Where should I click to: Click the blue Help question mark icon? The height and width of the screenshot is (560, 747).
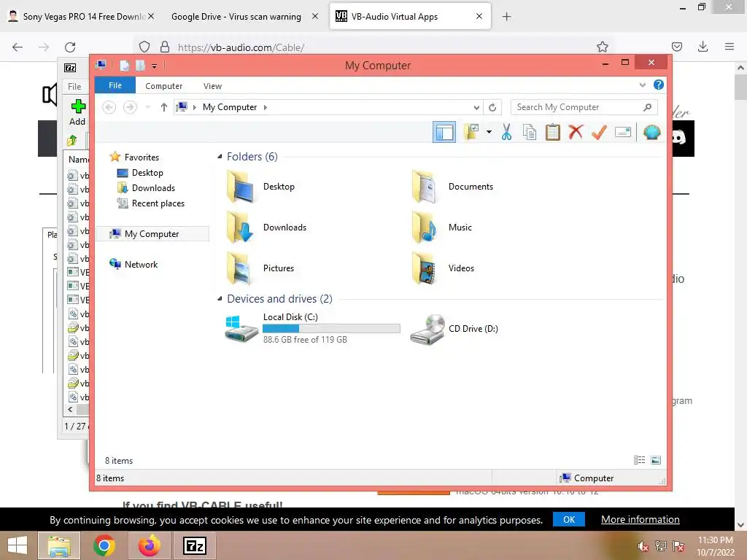[659, 85]
